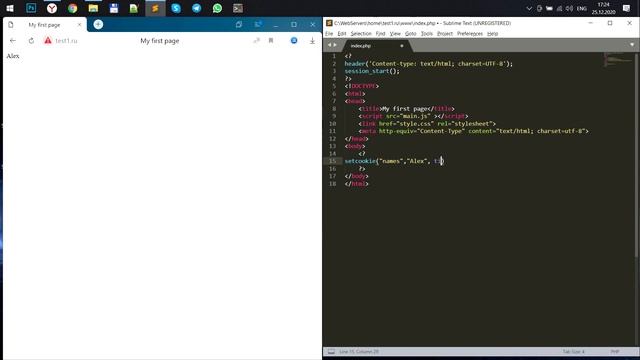The height and width of the screenshot is (360, 640).
Task: Select the index.php editor tab
Action: 376,46
